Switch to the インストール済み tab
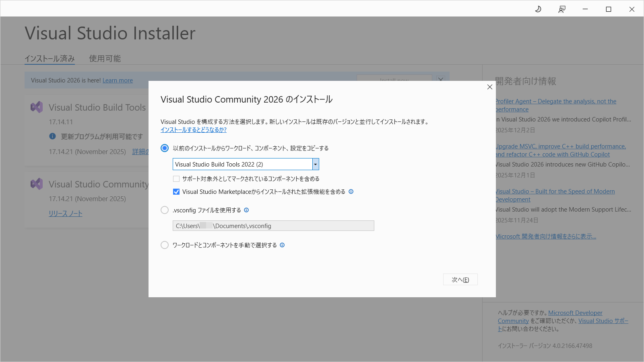644x362 pixels. (x=50, y=58)
